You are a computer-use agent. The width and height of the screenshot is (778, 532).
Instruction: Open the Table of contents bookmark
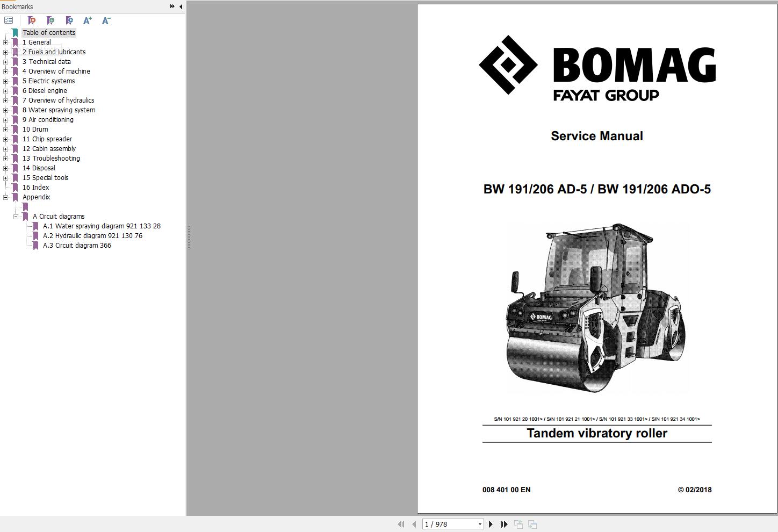tap(49, 33)
